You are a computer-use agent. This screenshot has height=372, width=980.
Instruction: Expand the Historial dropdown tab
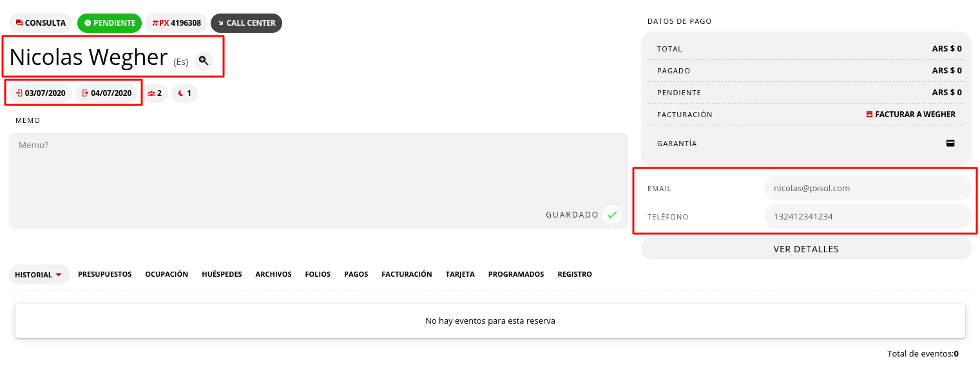[x=39, y=275]
